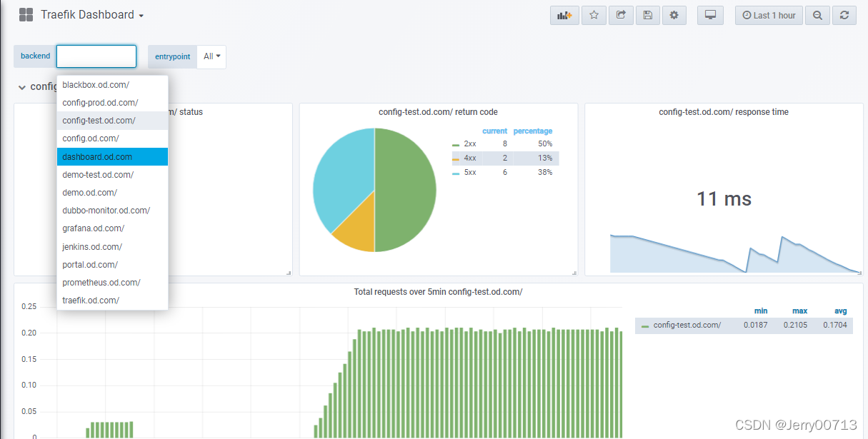
Task: Sort pie legend by current column
Action: click(494, 131)
